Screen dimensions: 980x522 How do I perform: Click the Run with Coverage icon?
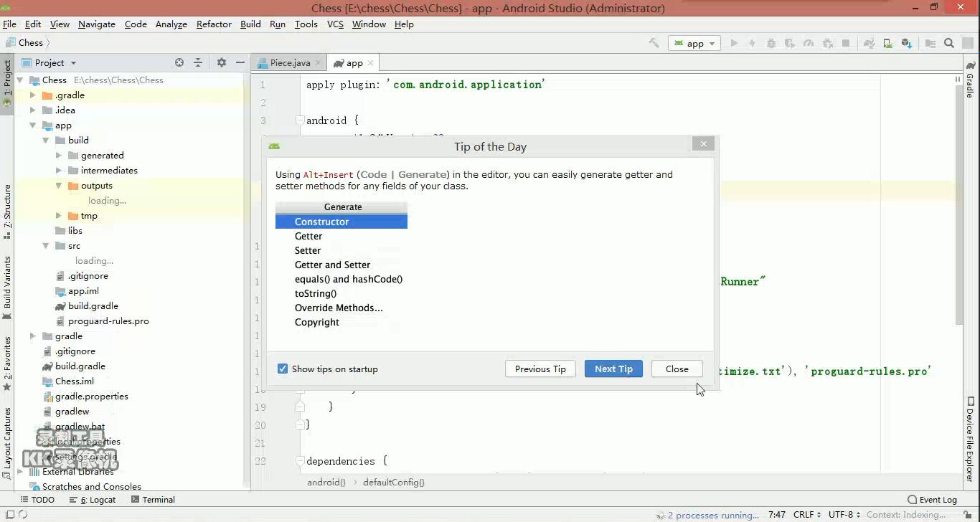point(790,43)
